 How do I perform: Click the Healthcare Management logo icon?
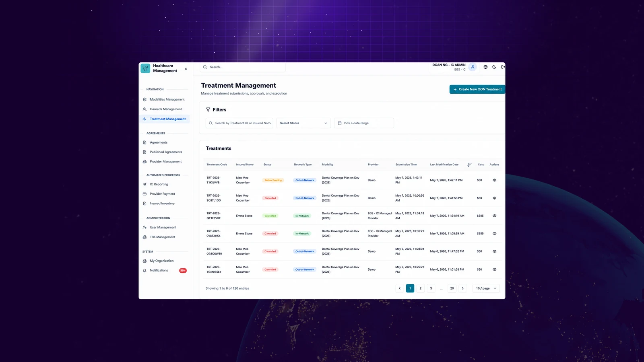tap(145, 68)
